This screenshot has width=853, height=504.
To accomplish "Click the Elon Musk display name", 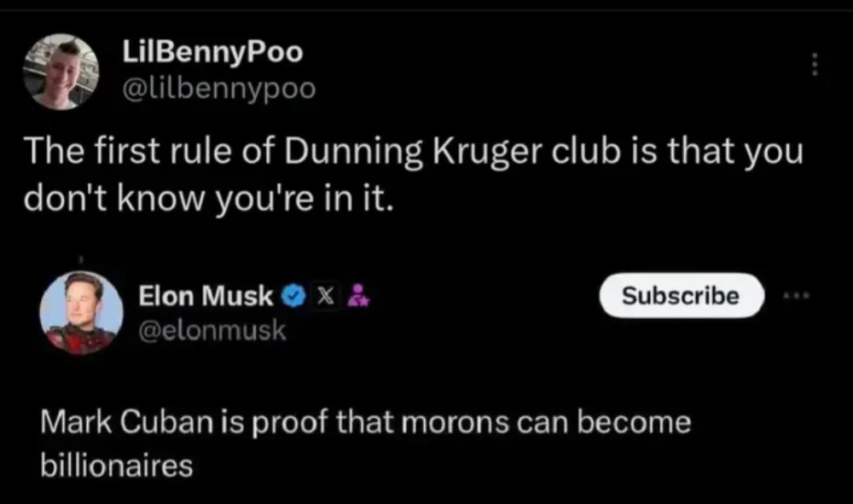I will point(206,296).
